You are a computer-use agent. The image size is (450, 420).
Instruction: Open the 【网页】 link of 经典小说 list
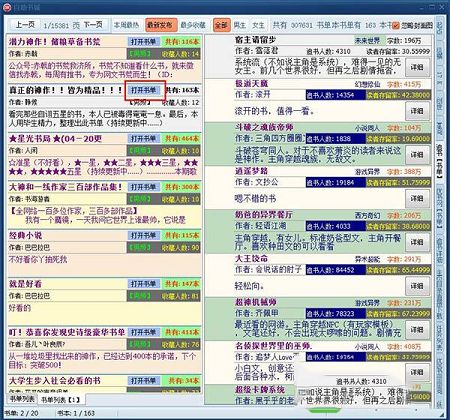point(140,247)
